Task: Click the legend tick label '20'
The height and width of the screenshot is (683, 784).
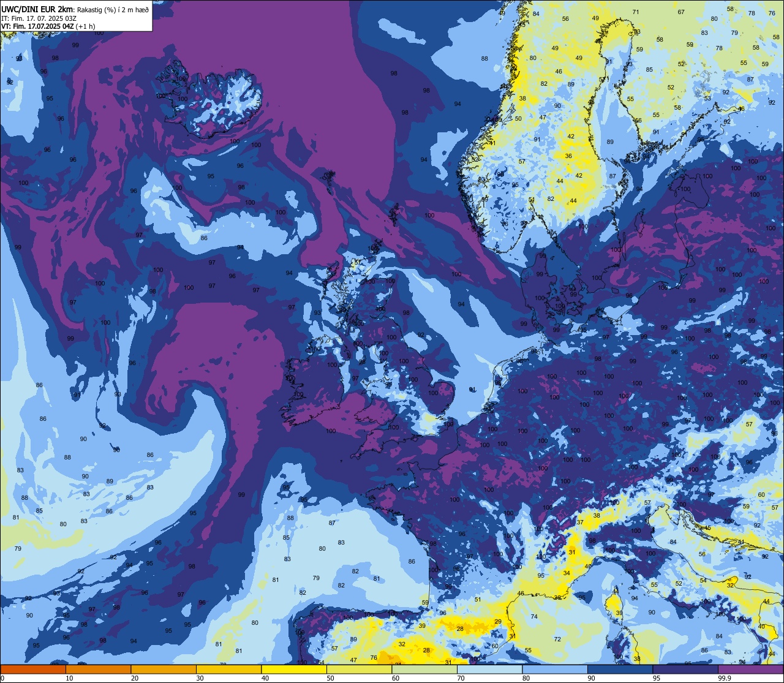Action: (x=134, y=678)
